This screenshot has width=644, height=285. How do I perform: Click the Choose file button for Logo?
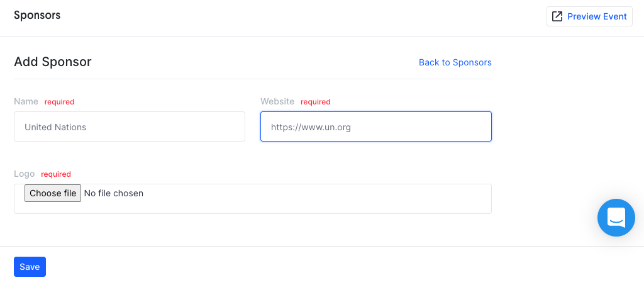[x=53, y=193]
